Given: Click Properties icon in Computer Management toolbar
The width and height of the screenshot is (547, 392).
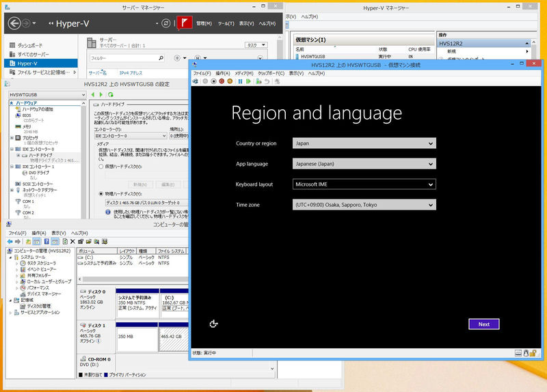Looking at the screenshot, I should tap(81, 242).
